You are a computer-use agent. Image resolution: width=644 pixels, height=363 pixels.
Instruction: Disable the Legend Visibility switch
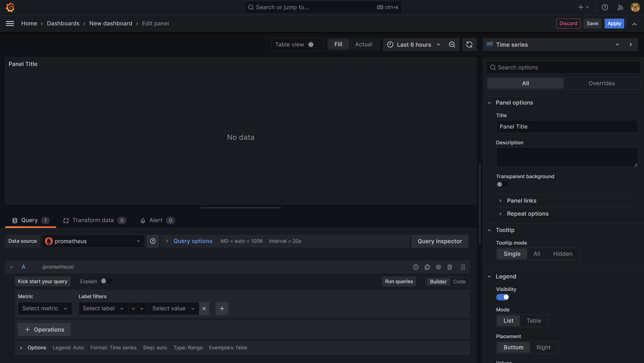coord(502,297)
